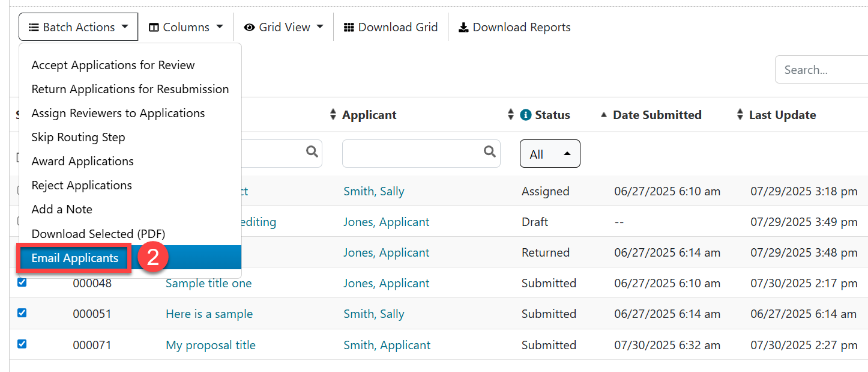Click Download Reports button
The height and width of the screenshot is (372, 868).
(x=514, y=27)
